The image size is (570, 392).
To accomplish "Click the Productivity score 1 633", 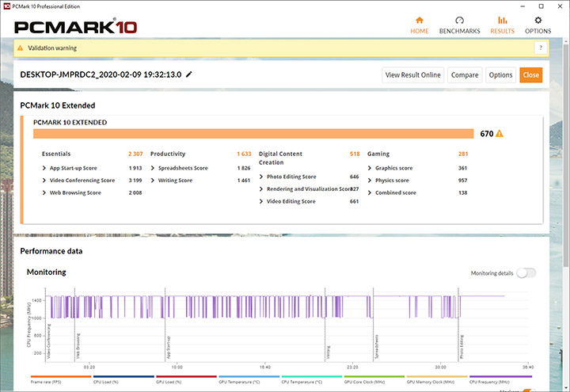I will (x=244, y=154).
